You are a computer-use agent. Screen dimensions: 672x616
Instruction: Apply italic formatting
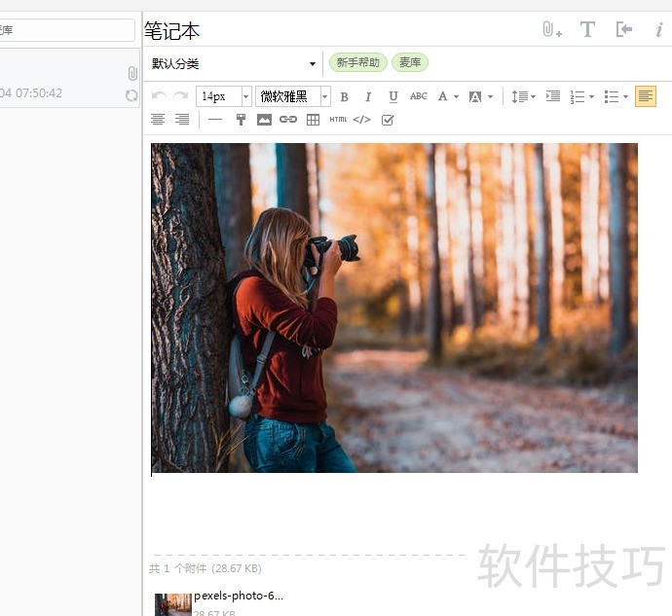368,96
